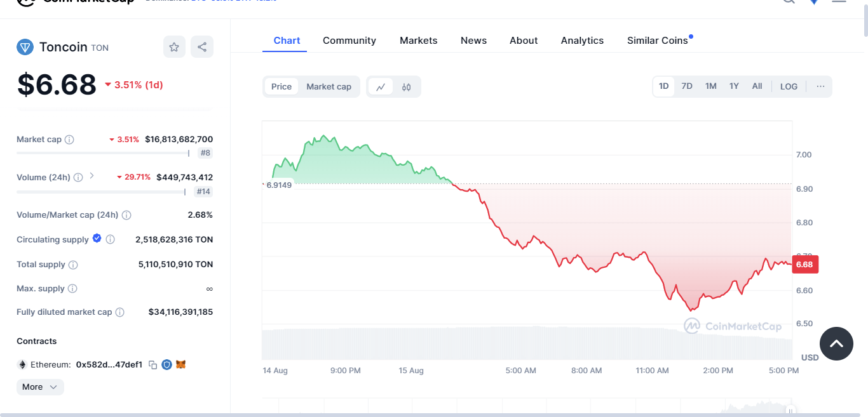Copy the Ethereum contract address
Viewport: 868px width, 417px height.
tap(153, 365)
